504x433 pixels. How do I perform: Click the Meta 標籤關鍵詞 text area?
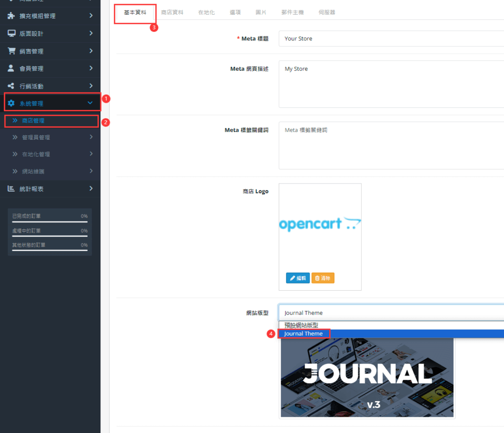point(391,146)
